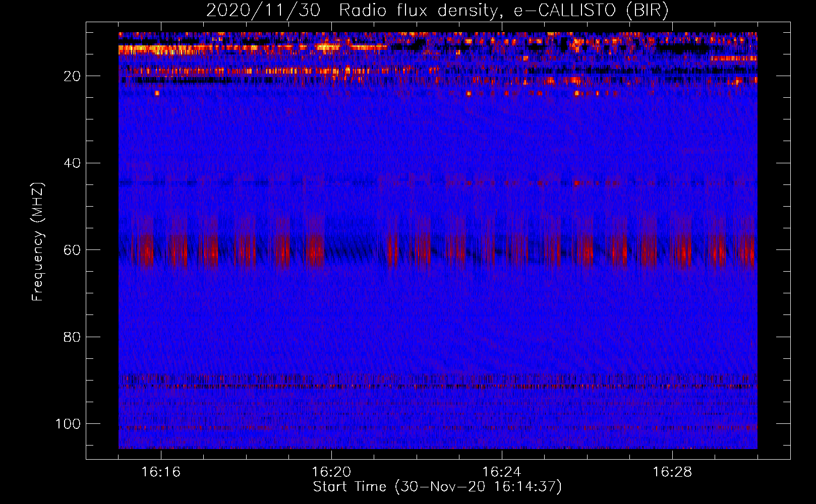Click the "16:24" time tick label
816x504 pixels.
502,472
